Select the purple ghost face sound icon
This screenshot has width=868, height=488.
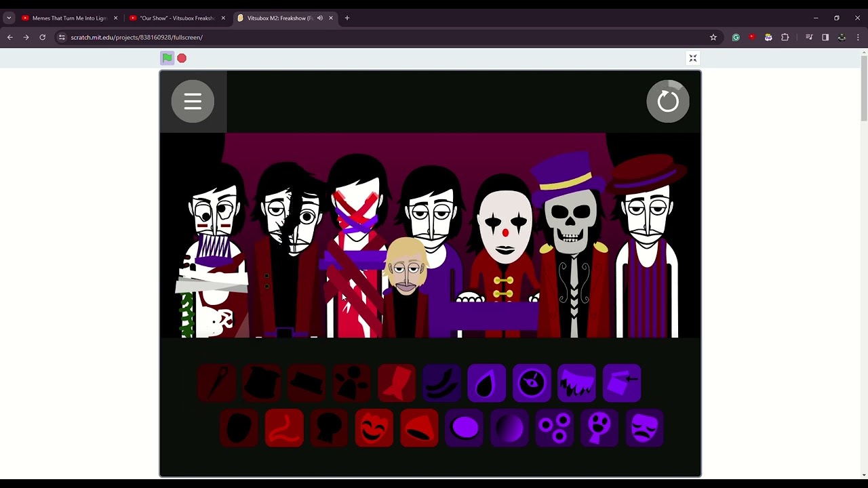pos(599,428)
